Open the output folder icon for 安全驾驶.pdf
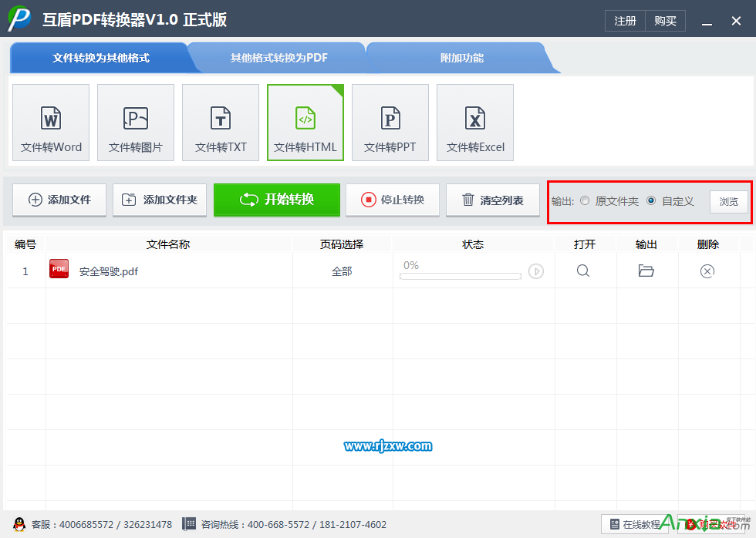The image size is (756, 538). coord(646,271)
